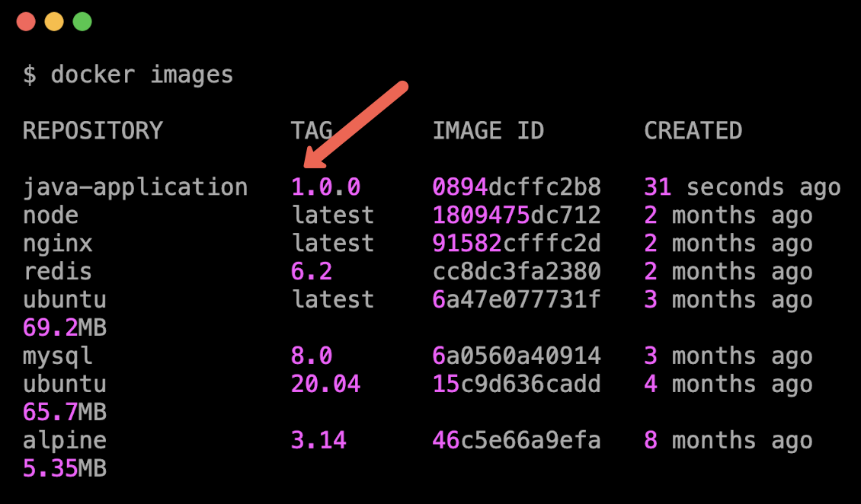Click the red close traffic light icon
The width and height of the screenshot is (861, 504).
(x=26, y=21)
